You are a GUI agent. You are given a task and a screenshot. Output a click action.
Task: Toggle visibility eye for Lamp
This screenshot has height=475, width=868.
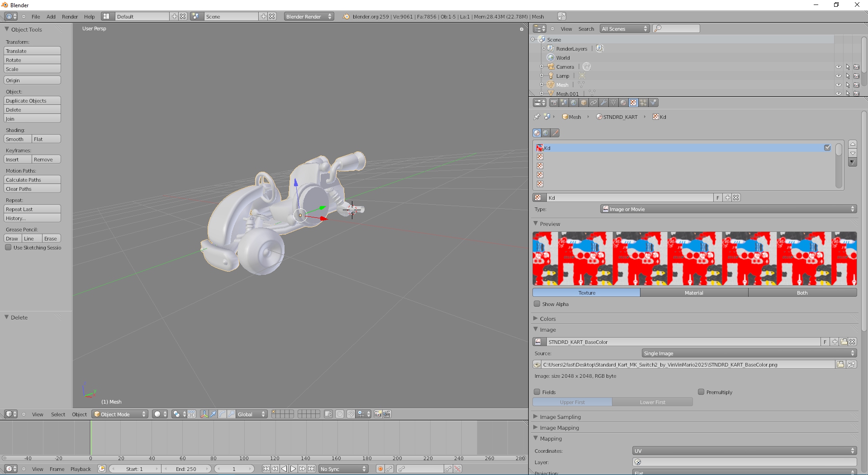[839, 76]
